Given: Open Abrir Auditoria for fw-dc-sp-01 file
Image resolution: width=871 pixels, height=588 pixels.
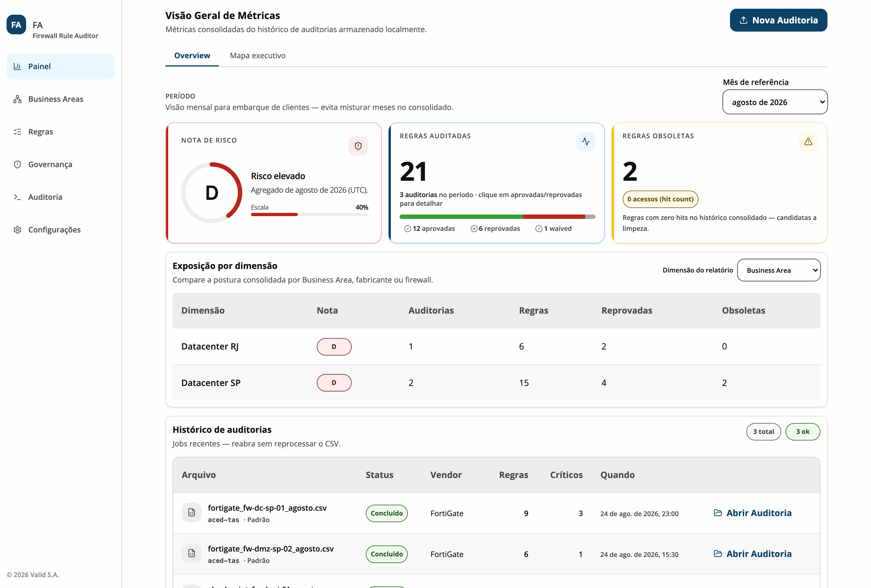Looking at the screenshot, I should coord(753,513).
